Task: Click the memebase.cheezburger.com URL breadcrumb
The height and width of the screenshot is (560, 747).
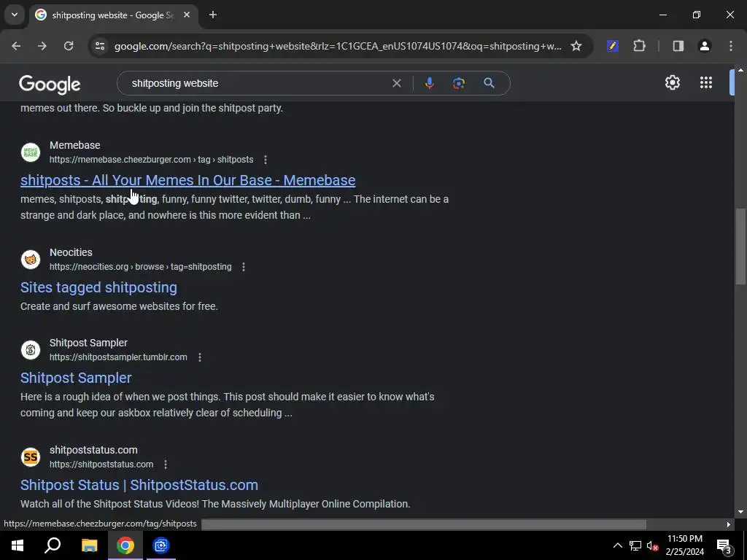Action: (x=152, y=160)
